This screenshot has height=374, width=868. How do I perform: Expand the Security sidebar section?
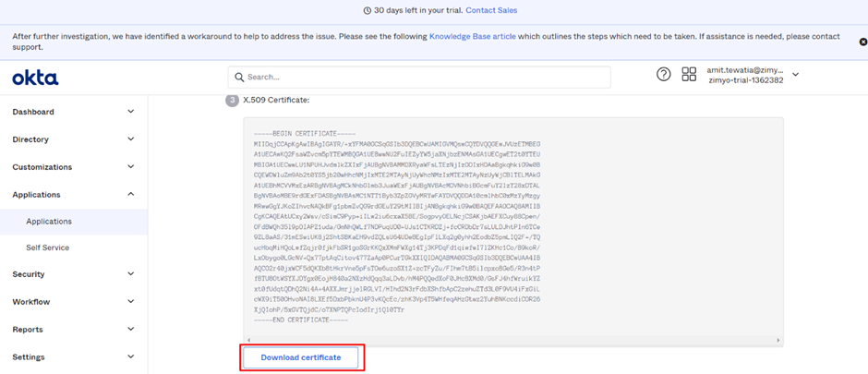tap(74, 274)
